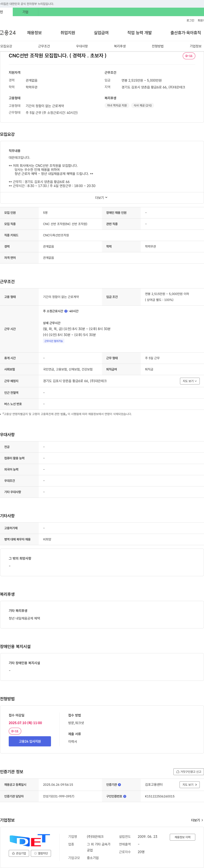Open the 김포고용센터 지도 보기 button

tap(190, 785)
